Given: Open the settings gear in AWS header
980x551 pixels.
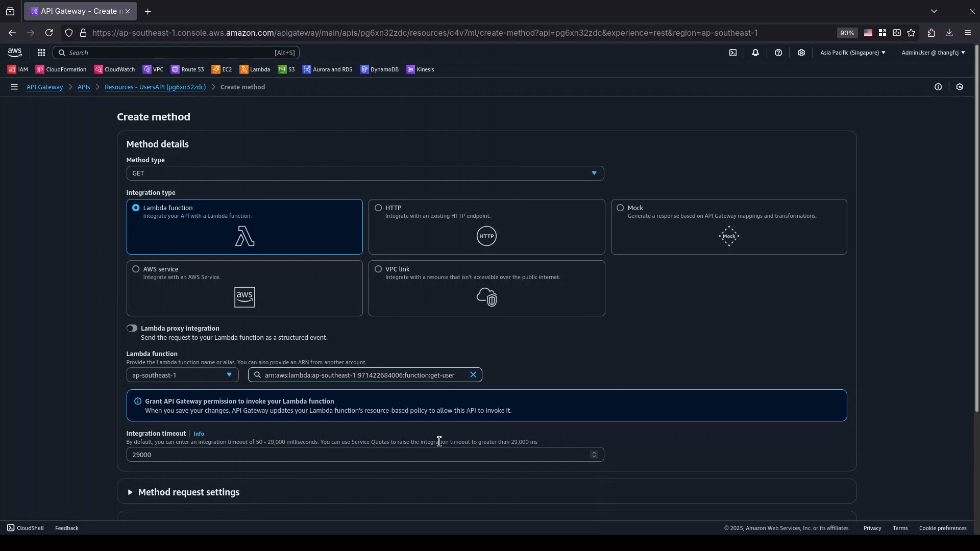Looking at the screenshot, I should pos(801,53).
